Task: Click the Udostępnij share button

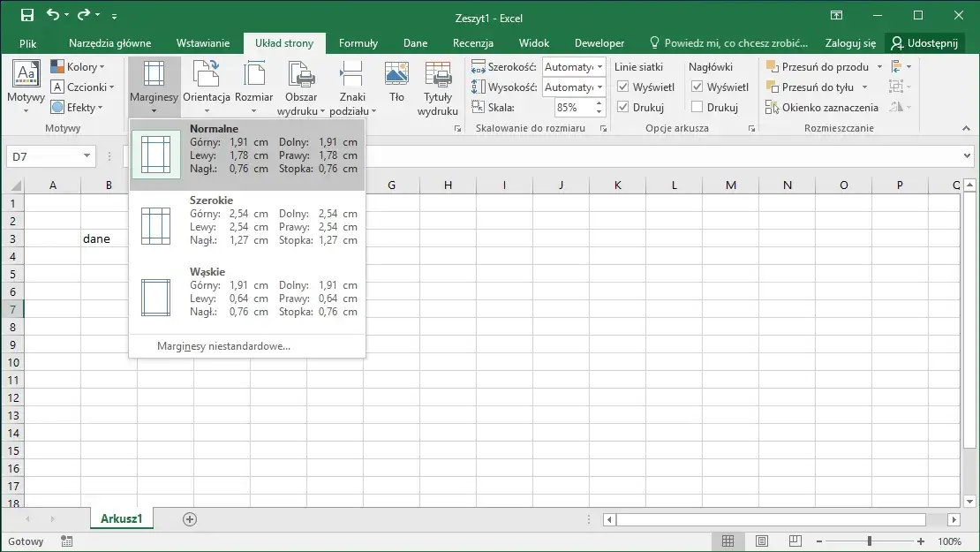Action: [925, 43]
